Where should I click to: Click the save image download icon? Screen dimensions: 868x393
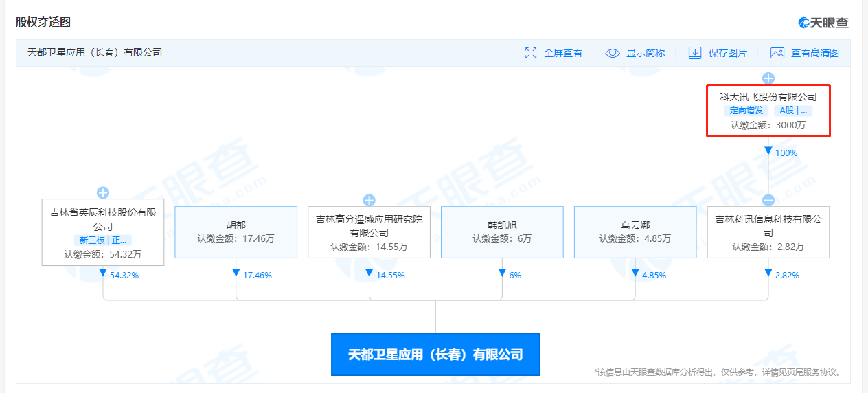[695, 53]
